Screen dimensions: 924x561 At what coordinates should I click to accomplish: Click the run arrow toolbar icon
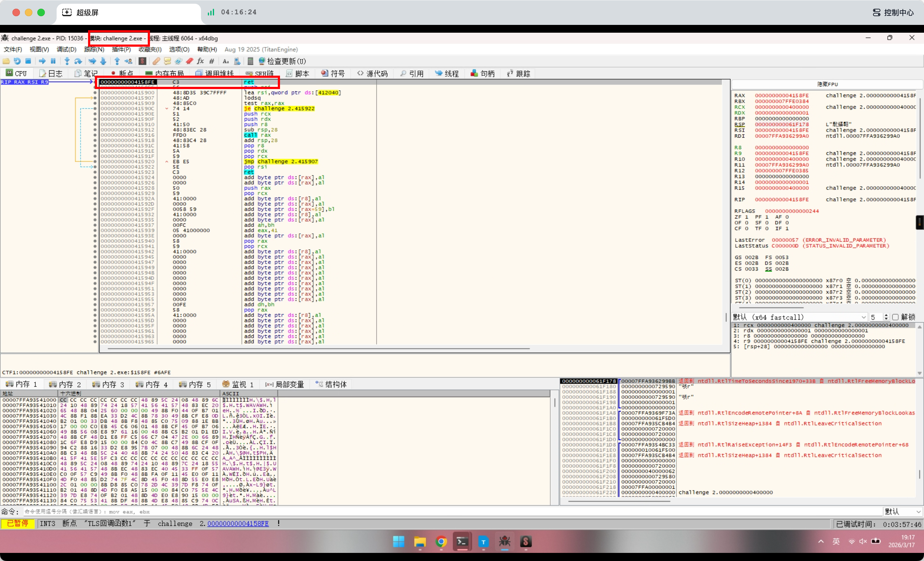[42, 61]
